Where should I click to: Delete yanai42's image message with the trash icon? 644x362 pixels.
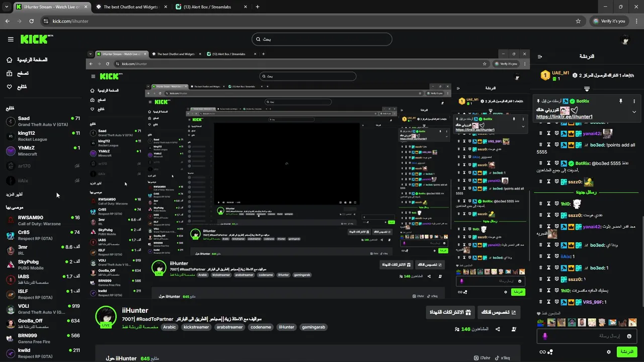(541, 134)
